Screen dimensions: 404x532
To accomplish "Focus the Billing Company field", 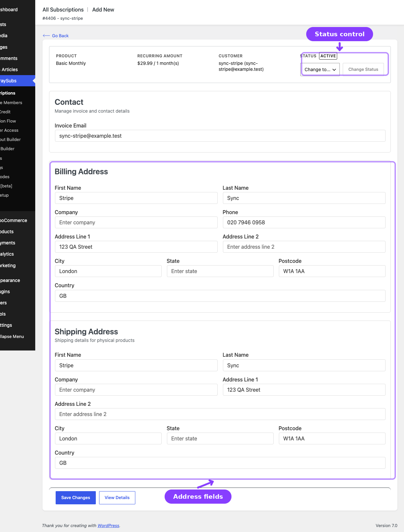I will 136,222.
